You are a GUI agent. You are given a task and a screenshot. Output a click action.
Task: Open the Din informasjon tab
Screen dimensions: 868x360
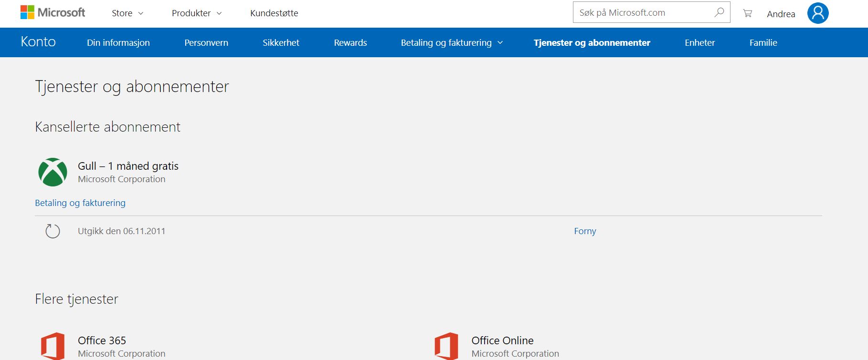coord(118,42)
